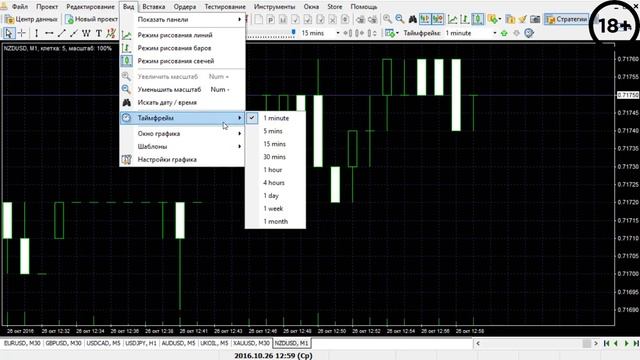
Task: Open the Вставка menu
Action: [x=153, y=7]
